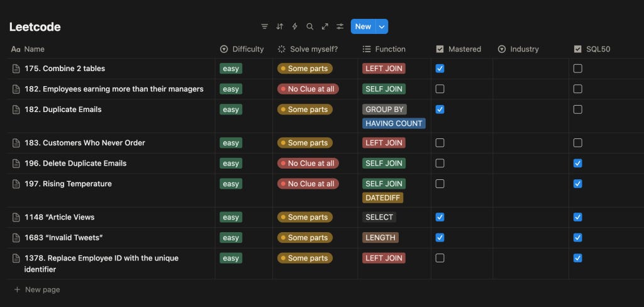
Task: Open page icon for 175. Combine 2 tables
Action: tap(16, 69)
